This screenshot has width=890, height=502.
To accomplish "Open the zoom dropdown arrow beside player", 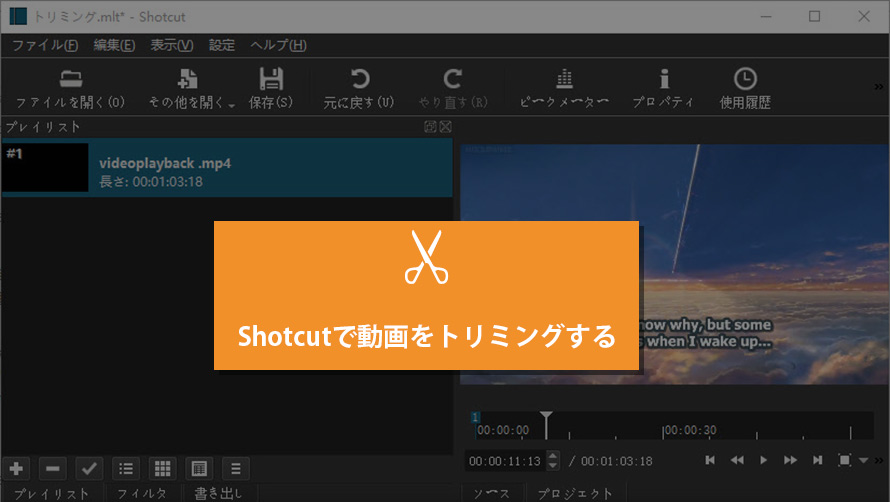I will (864, 461).
